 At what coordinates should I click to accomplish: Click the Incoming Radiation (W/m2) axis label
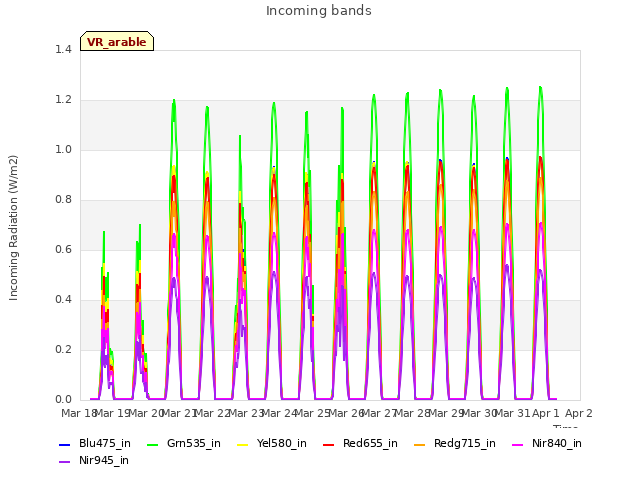(x=13, y=228)
